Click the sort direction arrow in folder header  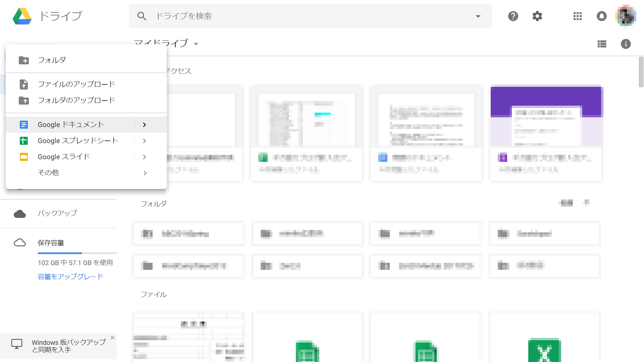tap(587, 202)
